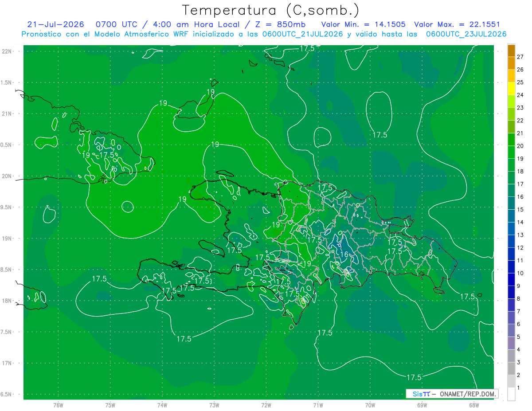The height and width of the screenshot is (411, 532).
Task: Click the "69W" longitude axis label
Action: click(x=422, y=405)
